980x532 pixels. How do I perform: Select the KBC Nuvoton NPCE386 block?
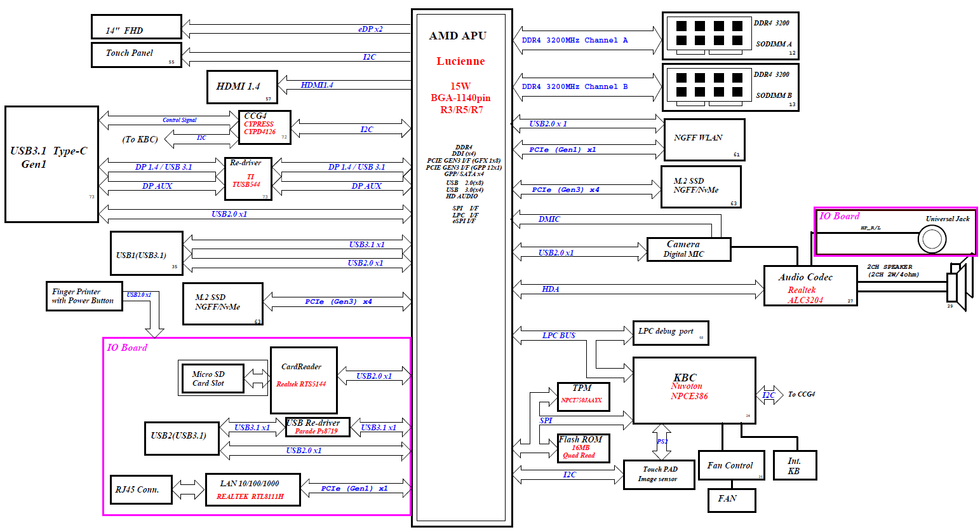[x=694, y=390]
